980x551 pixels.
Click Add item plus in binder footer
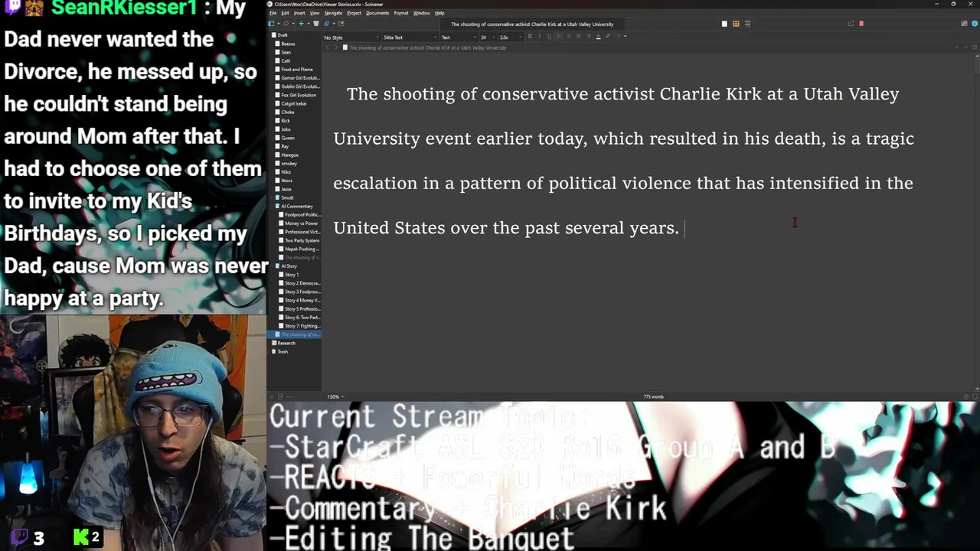coord(272,396)
